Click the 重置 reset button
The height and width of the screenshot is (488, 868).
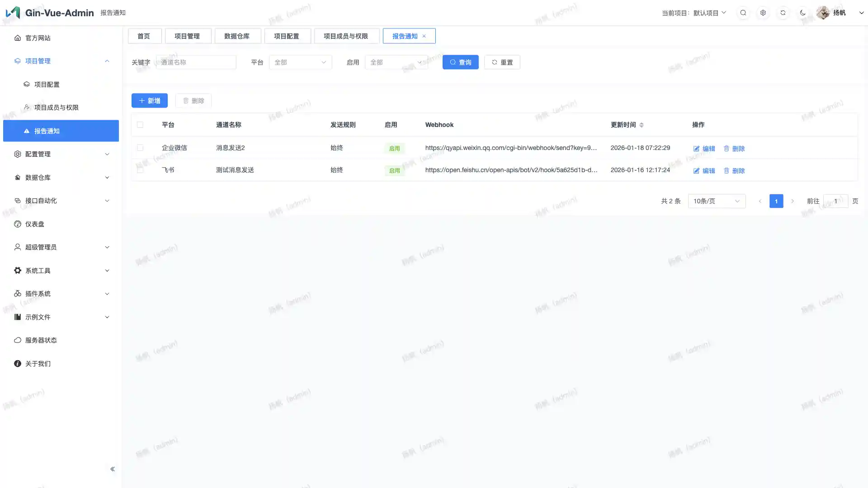point(502,62)
